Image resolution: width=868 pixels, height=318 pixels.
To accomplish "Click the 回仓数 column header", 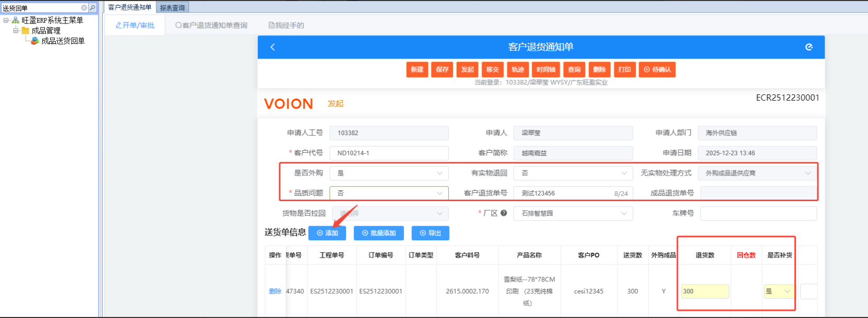I will (x=746, y=255).
